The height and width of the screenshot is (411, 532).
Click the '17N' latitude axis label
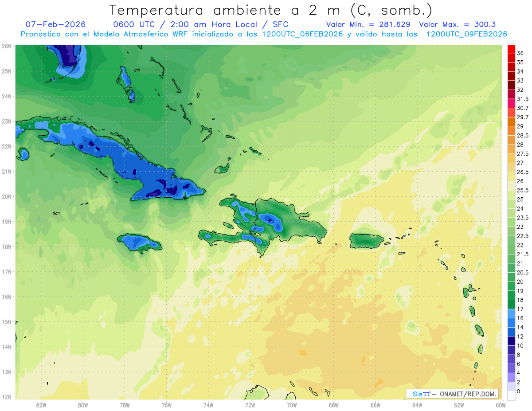(6, 271)
